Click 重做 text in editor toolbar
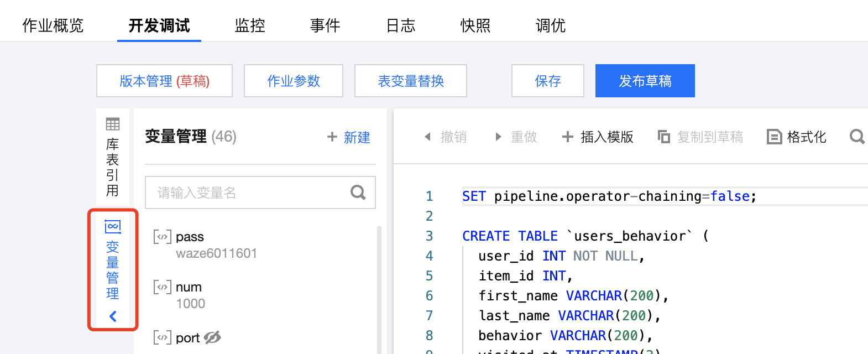 524,137
